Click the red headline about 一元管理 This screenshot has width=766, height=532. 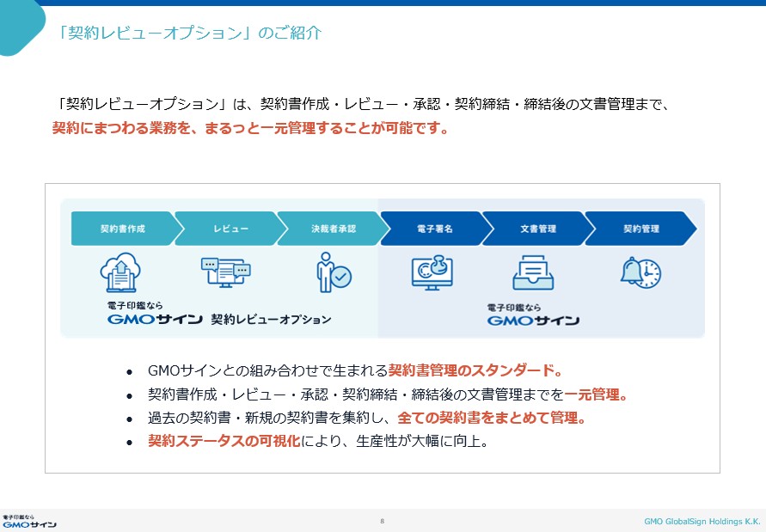pyautogui.click(x=250, y=129)
